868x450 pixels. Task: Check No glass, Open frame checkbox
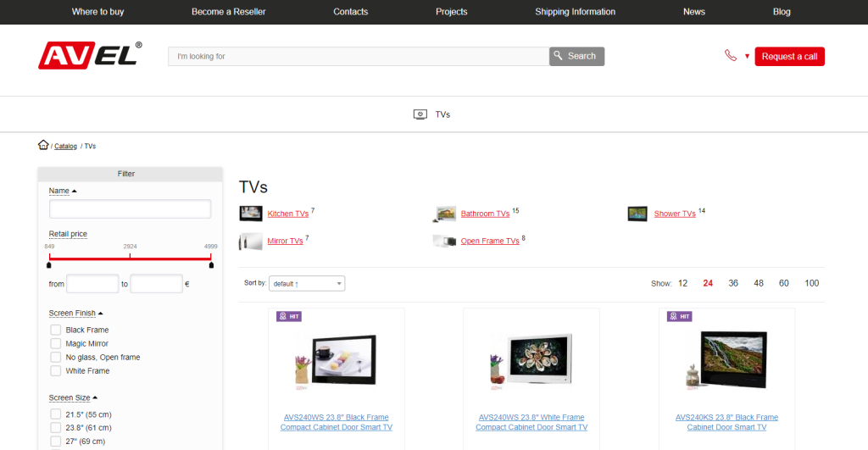pos(55,358)
